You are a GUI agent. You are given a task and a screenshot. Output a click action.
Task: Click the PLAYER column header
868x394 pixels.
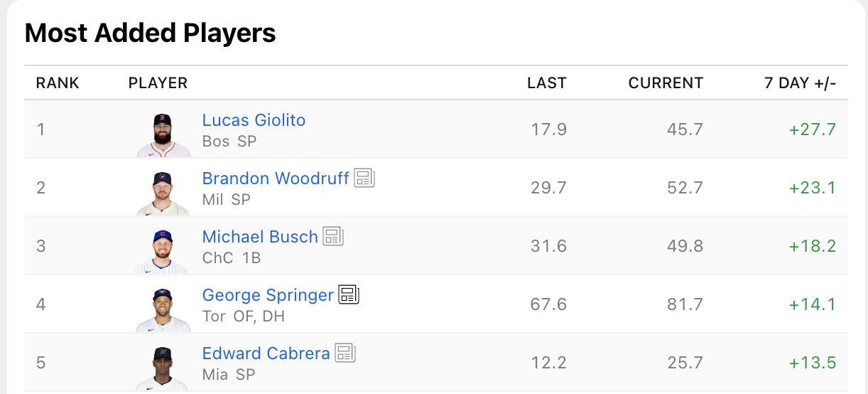point(158,83)
